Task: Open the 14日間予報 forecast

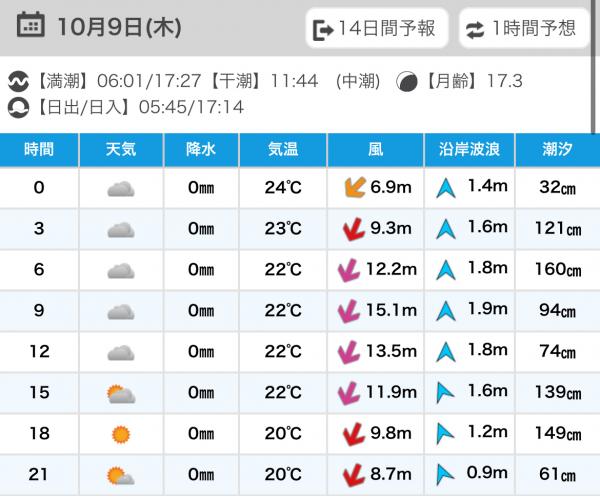Action: click(376, 29)
